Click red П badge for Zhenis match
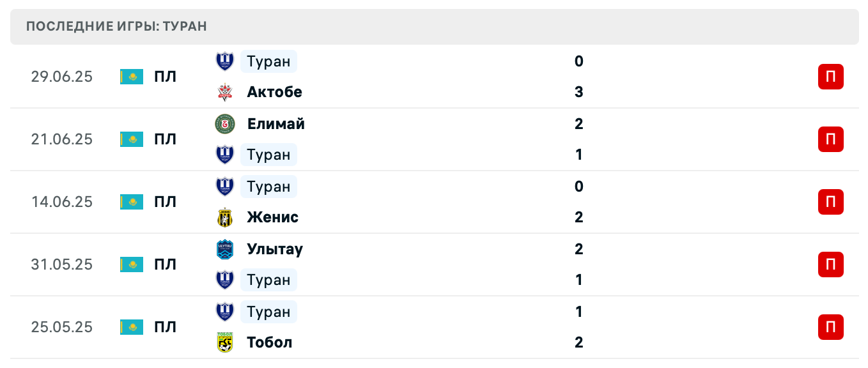868x368 pixels. (830, 202)
